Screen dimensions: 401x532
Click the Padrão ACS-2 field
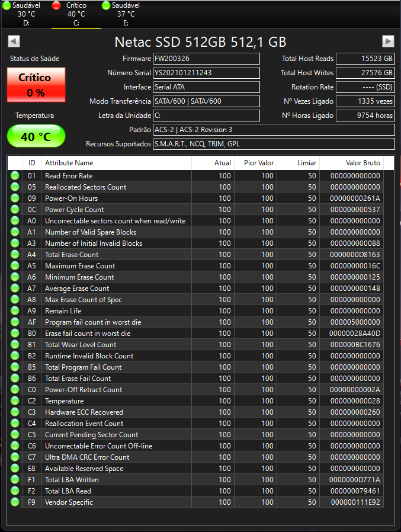(x=274, y=130)
